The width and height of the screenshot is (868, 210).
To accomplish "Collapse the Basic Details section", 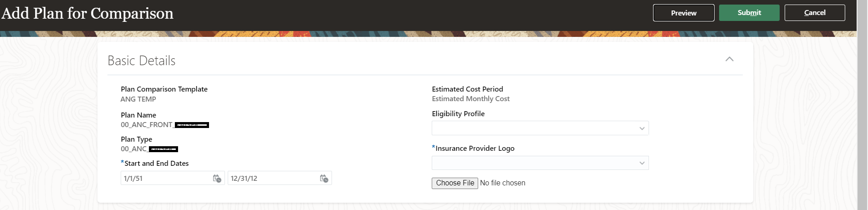I will coord(729,59).
